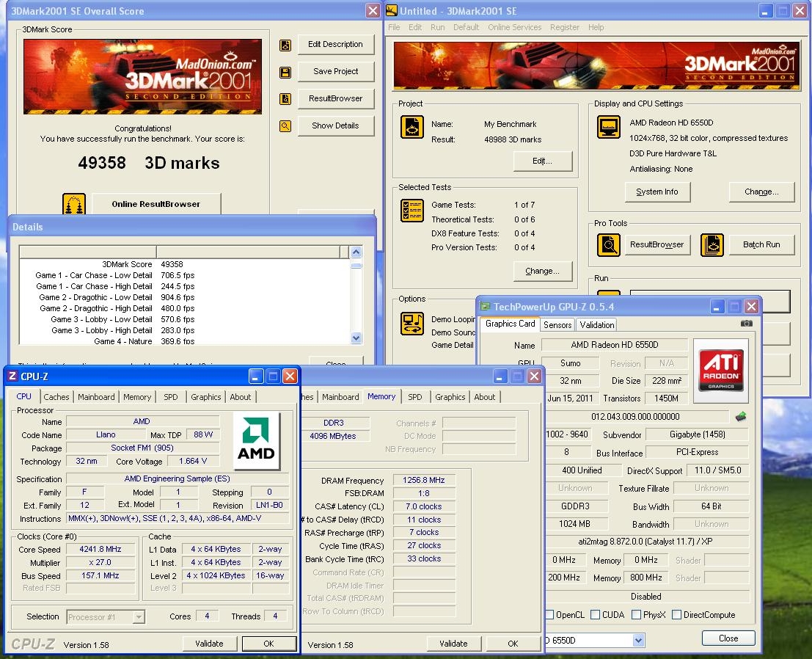Click the floppy icon beside Save Project
Viewport: 812px width, 659px height.
click(x=285, y=72)
